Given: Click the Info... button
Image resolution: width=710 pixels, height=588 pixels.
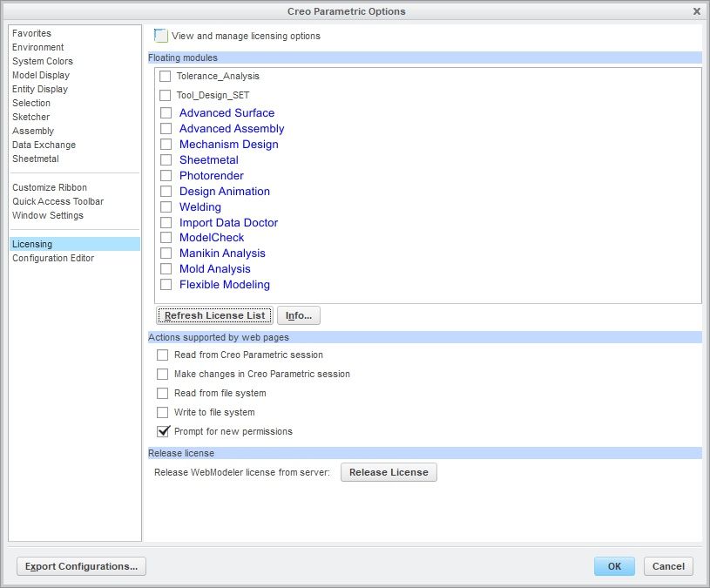Looking at the screenshot, I should [x=298, y=315].
